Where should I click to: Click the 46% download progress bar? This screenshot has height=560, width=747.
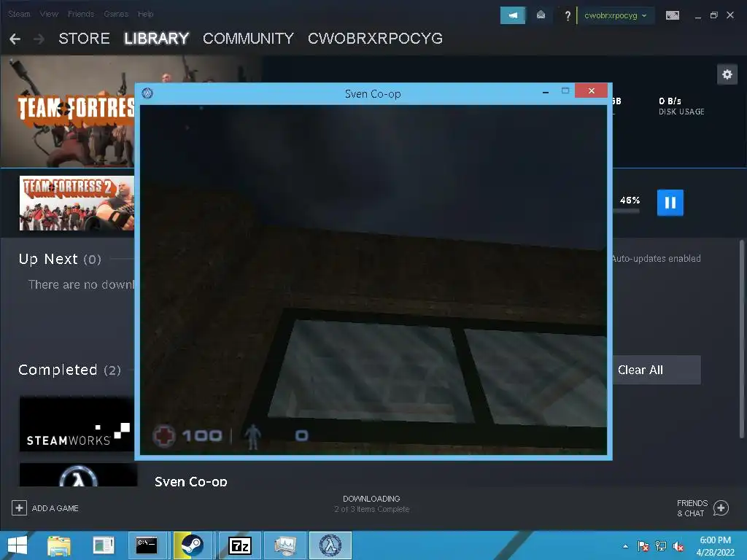(x=626, y=211)
